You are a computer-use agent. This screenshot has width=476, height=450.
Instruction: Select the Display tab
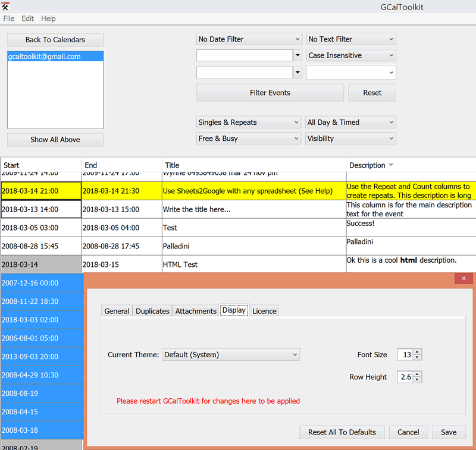(234, 310)
